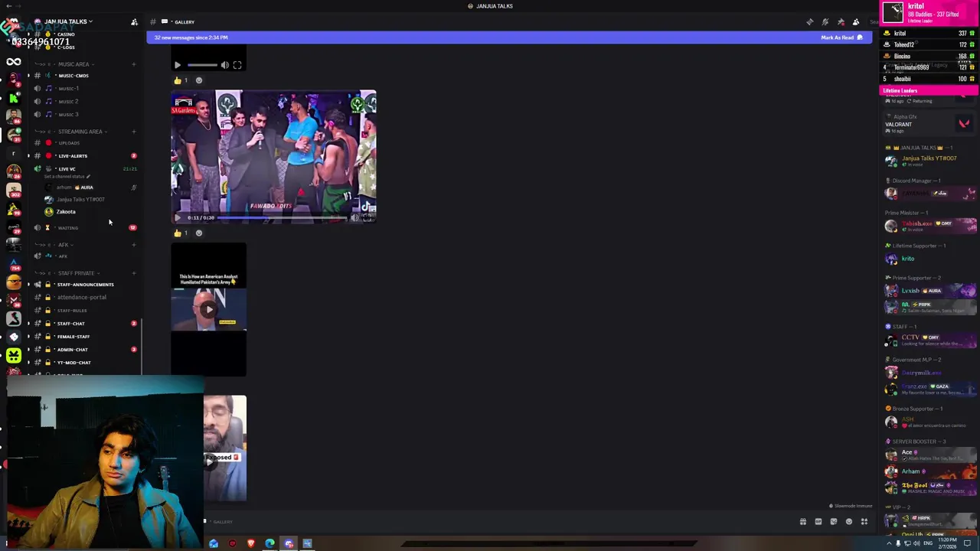The height and width of the screenshot is (551, 980).
Task: Edit 'Set a channel status' text
Action: coord(67,177)
